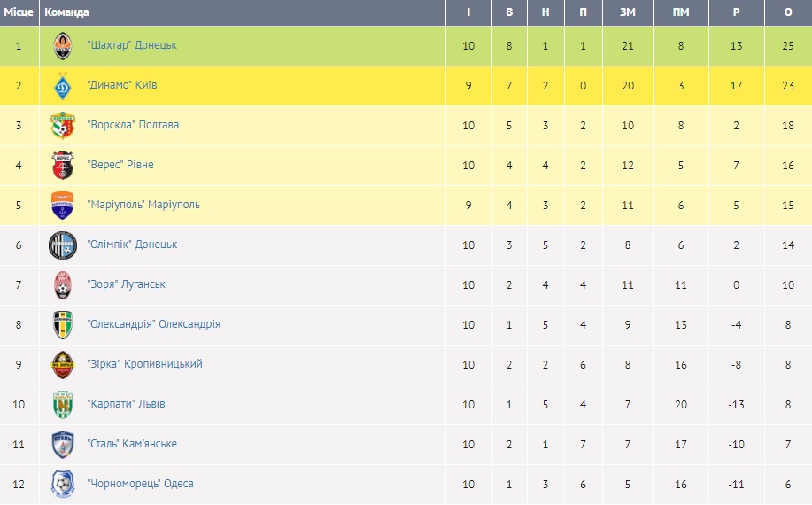Click the "Команда" column header
Screen dimensions: 812x505
66,12
